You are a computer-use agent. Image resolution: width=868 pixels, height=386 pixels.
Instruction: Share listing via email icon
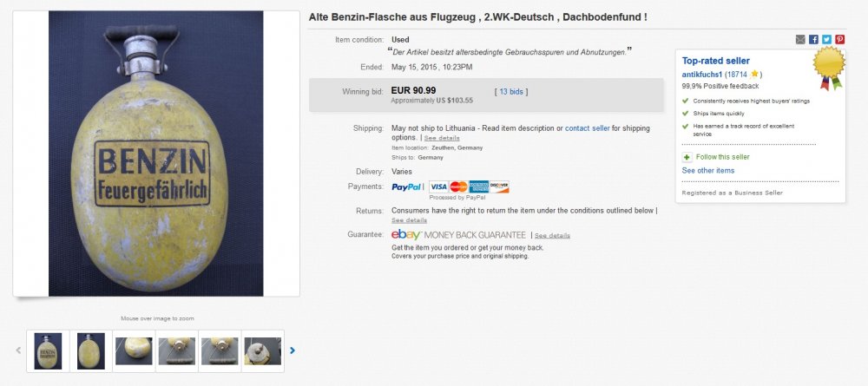coord(800,39)
